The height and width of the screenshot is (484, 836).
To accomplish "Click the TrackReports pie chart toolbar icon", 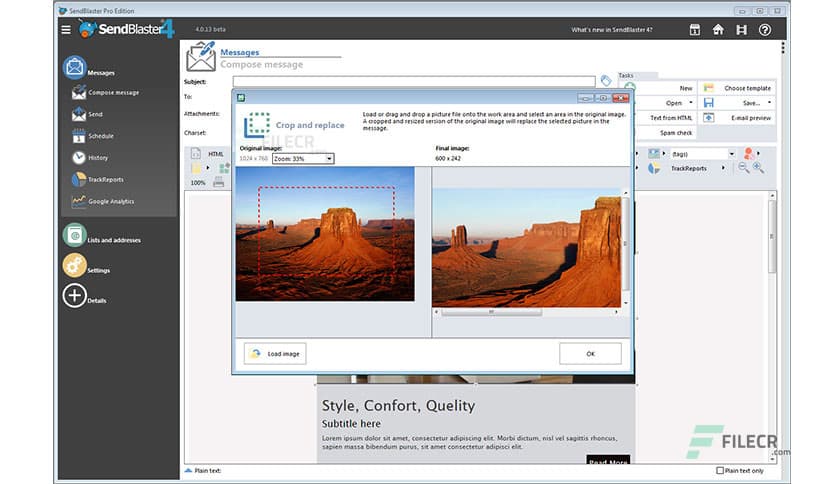I will (654, 168).
